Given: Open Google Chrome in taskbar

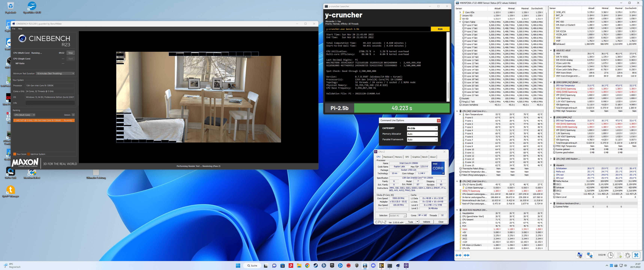Looking at the screenshot, I should 307,265.
